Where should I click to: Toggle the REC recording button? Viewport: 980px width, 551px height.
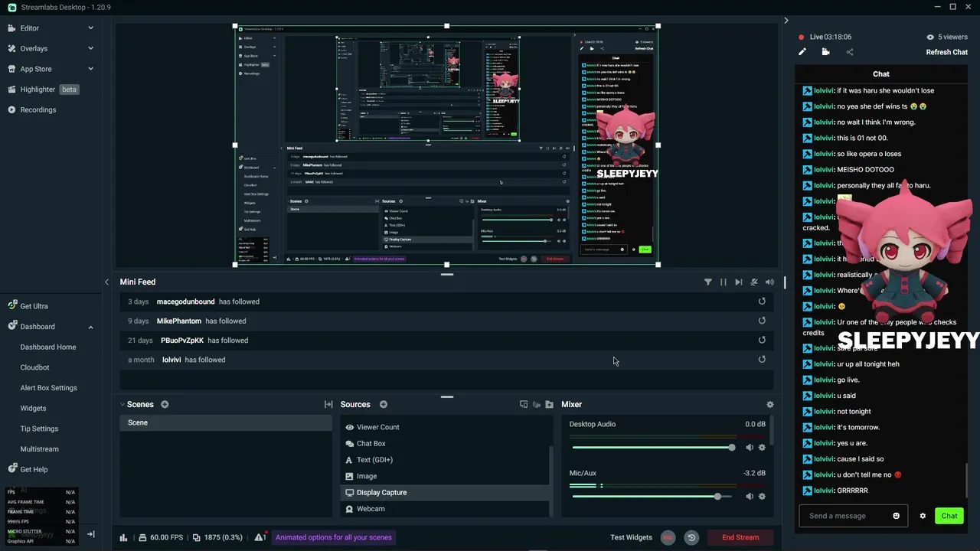click(668, 537)
